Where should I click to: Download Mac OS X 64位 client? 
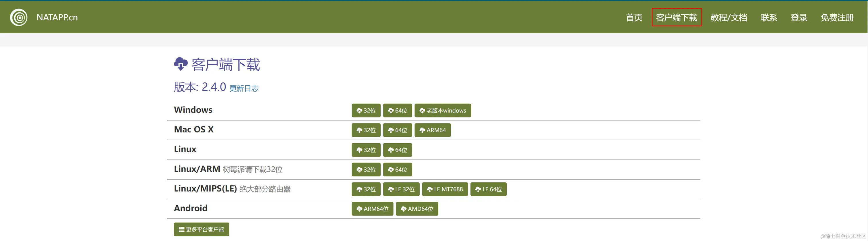click(x=398, y=130)
